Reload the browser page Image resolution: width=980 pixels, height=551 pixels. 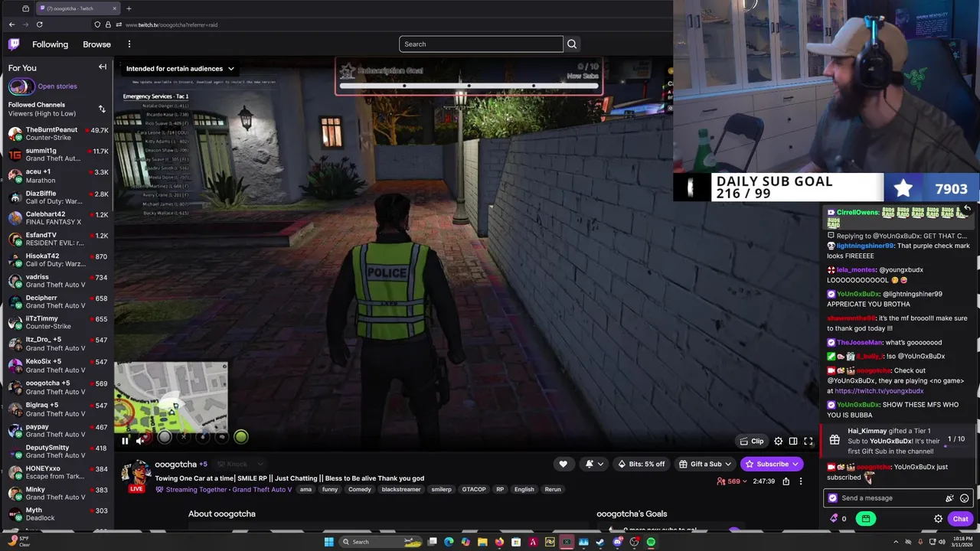(x=39, y=24)
